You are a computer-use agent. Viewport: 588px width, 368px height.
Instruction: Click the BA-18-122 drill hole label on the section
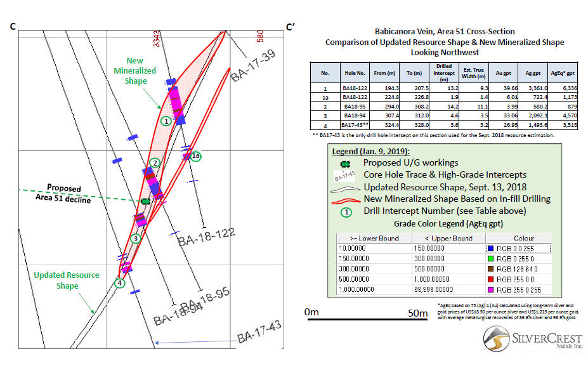coord(206,238)
